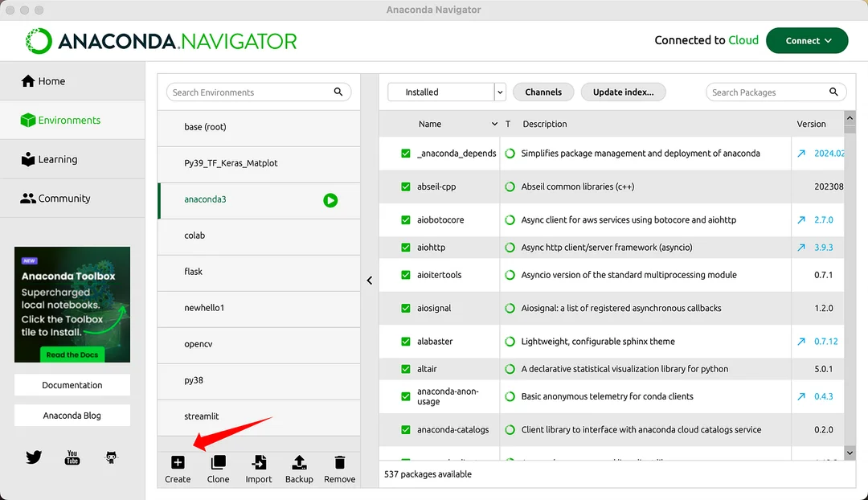This screenshot has width=868, height=500.
Task: Click the Create environment icon
Action: [x=178, y=462]
